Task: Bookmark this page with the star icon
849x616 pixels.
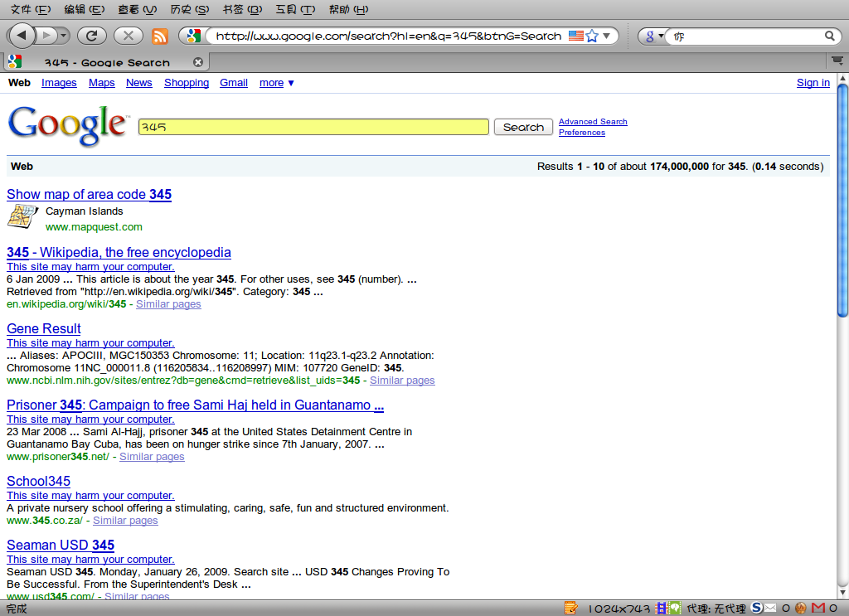Action: (x=592, y=36)
